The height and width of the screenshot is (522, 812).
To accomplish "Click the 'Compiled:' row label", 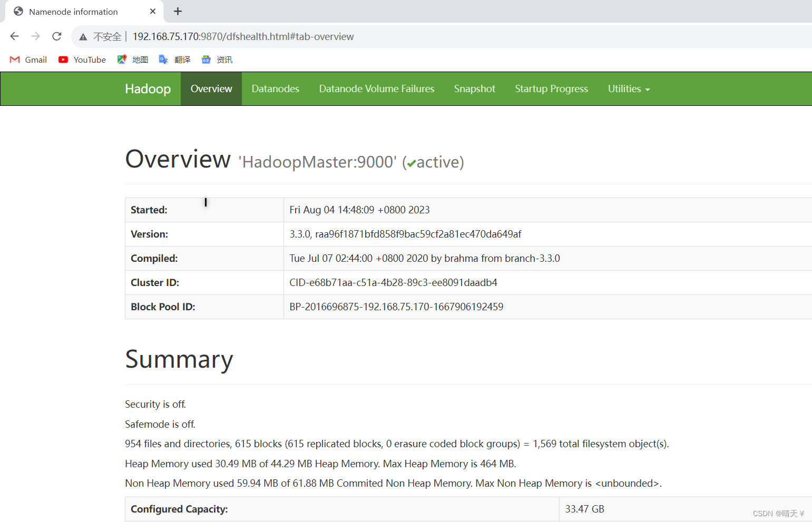I will pos(154,259).
